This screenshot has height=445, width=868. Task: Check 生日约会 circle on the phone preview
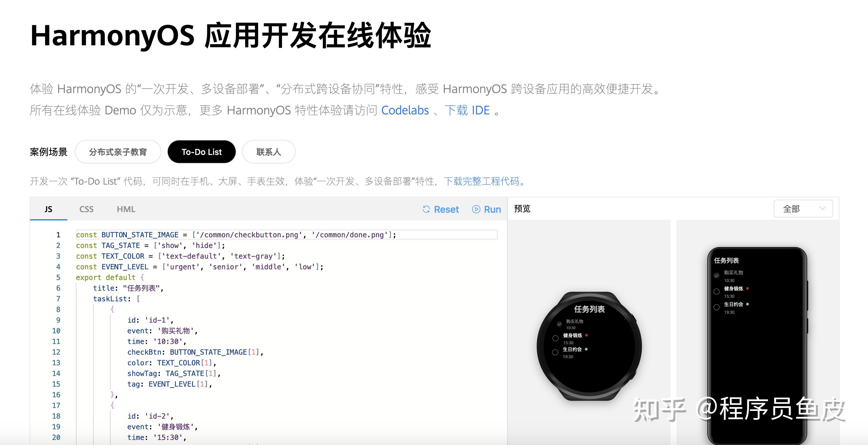click(x=717, y=307)
